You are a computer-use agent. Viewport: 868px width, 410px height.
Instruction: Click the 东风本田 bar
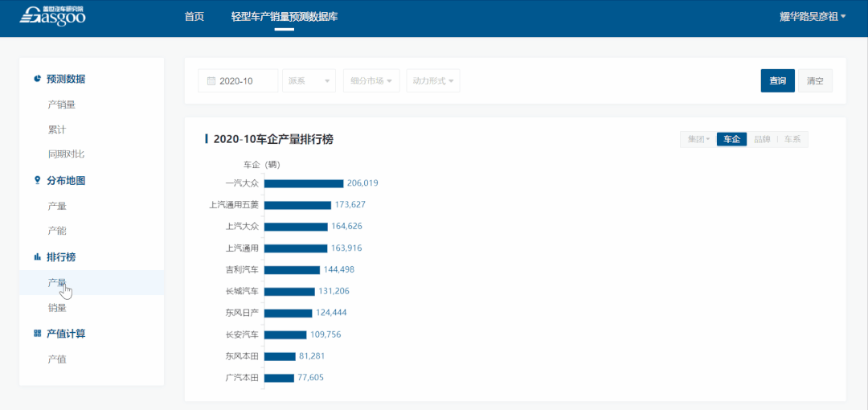tap(280, 356)
